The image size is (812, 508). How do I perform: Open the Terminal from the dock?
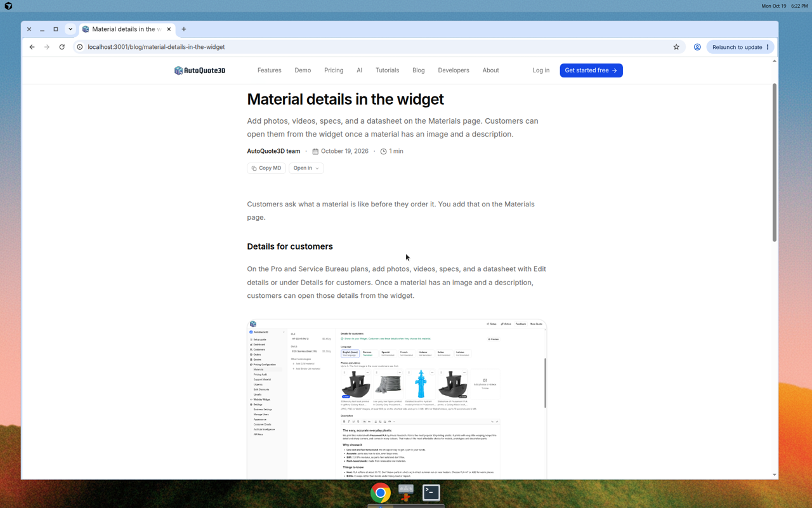[x=431, y=492]
